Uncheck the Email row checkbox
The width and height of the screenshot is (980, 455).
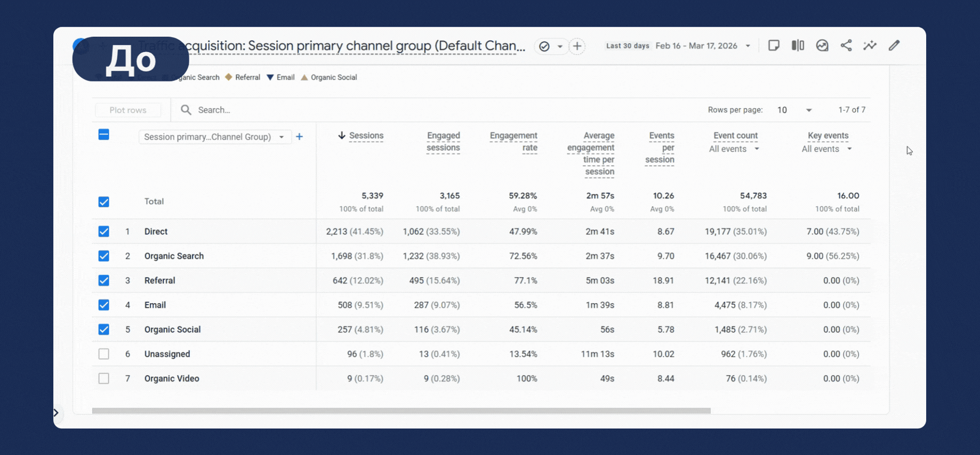[104, 305]
